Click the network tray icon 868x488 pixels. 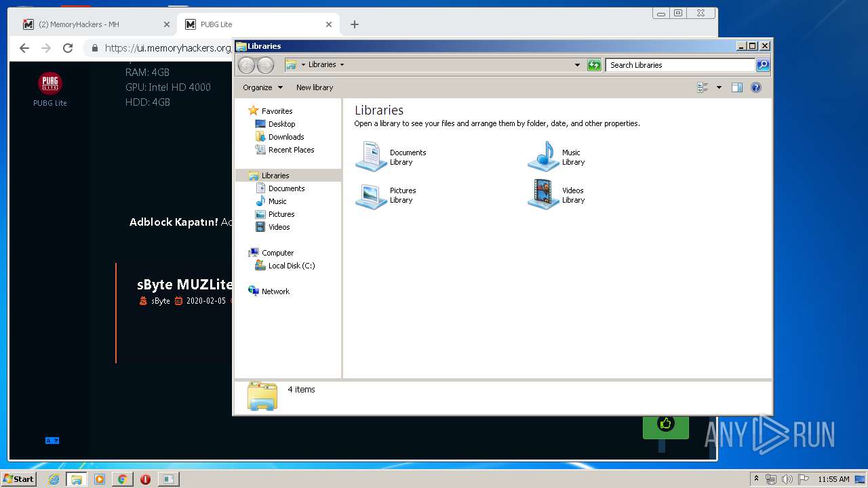771,479
